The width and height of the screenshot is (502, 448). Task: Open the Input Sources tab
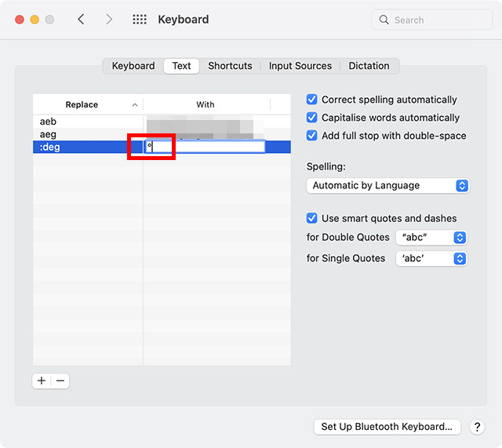[300, 66]
